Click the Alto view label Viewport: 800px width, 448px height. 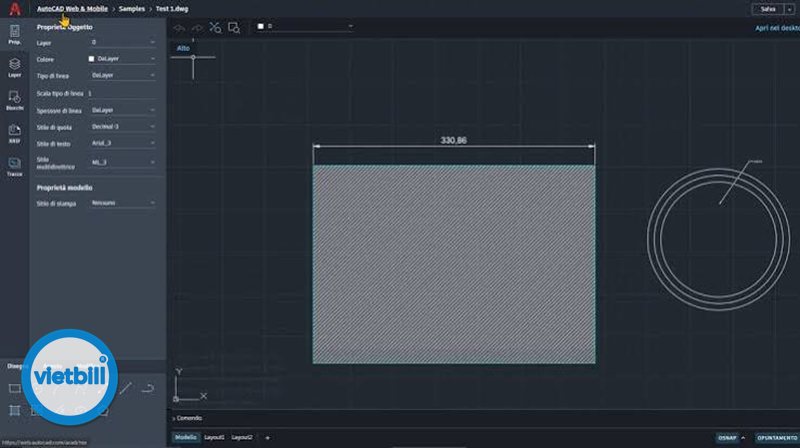point(183,48)
